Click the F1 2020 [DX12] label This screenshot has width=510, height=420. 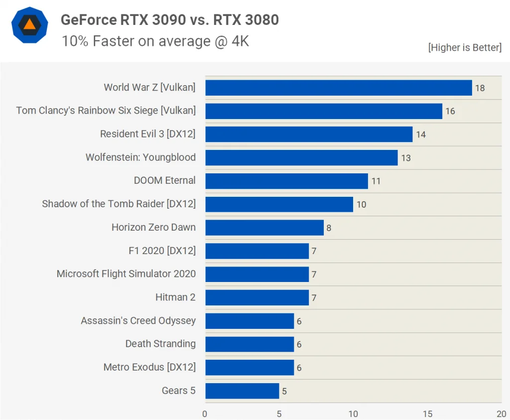coord(162,251)
